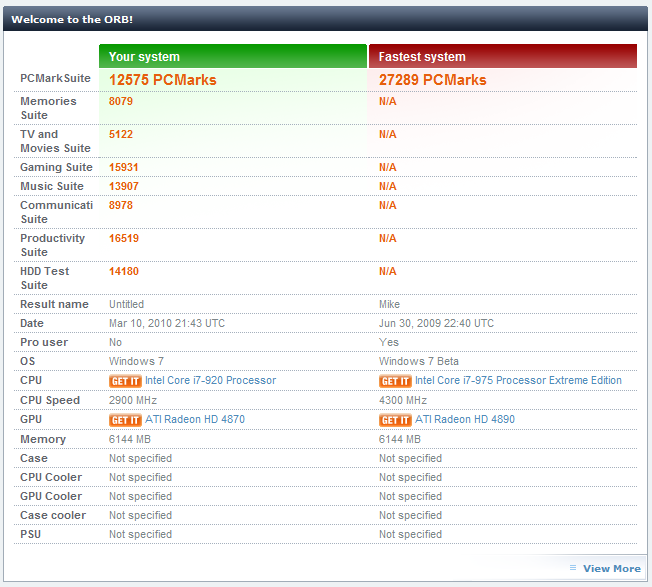This screenshot has height=587, width=652.
Task: Select the Music Suite score 13907
Action: tap(123, 186)
